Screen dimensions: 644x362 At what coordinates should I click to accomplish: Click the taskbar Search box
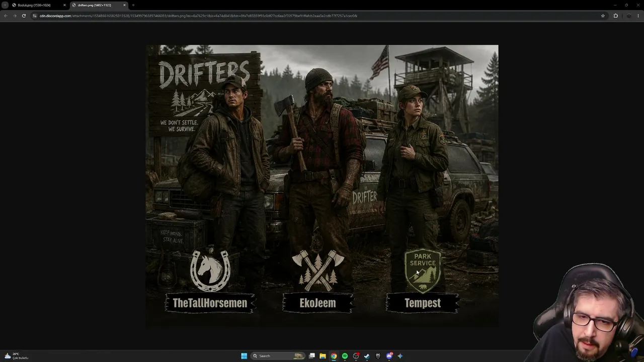coord(278,356)
